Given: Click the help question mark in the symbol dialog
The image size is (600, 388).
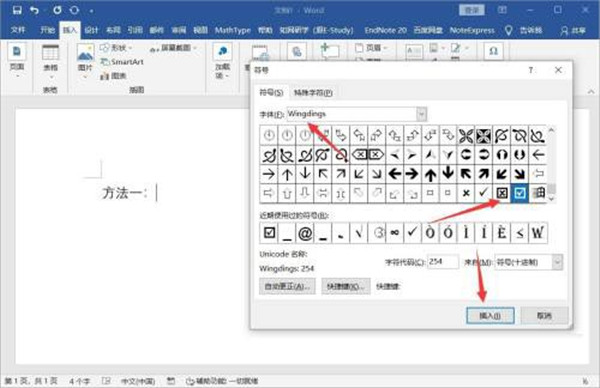Looking at the screenshot, I should pyautogui.click(x=531, y=70).
